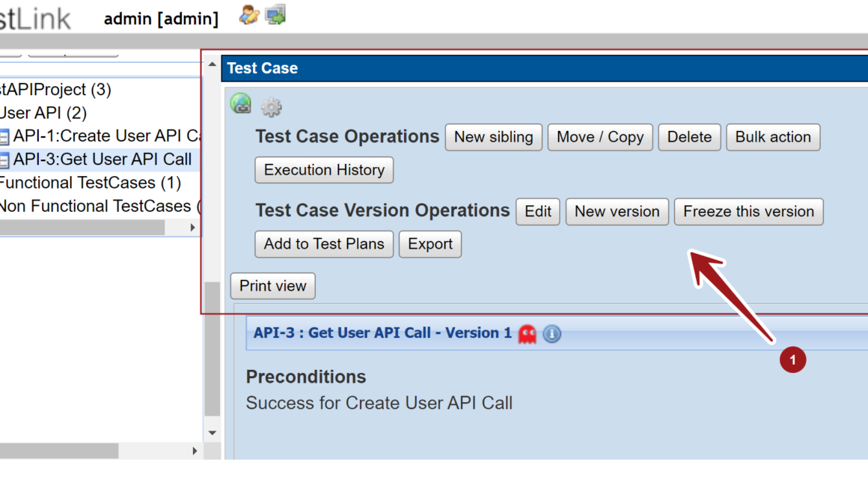Click the green globe link icon
This screenshot has width=868, height=498.
tap(241, 105)
